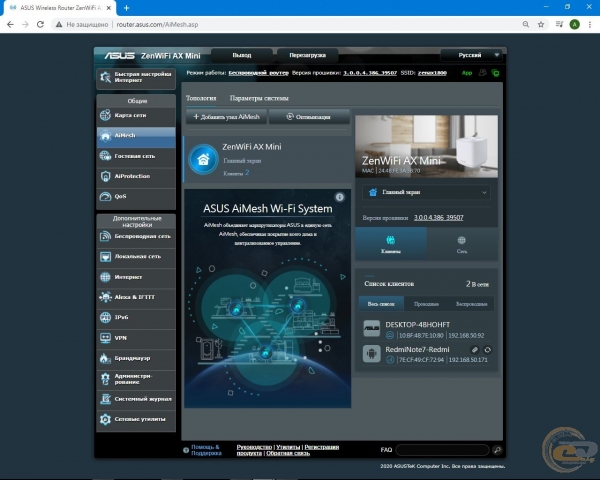
Task: Click the operation mode link Беспроводной роутер
Action: [x=258, y=73]
